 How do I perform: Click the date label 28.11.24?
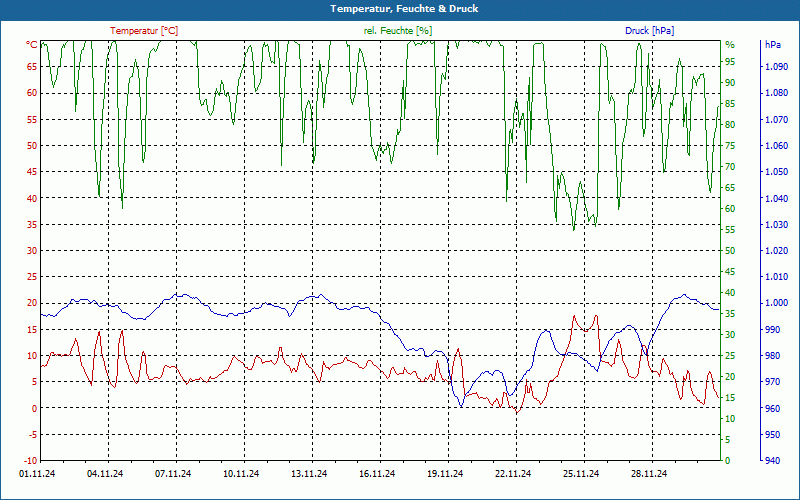point(649,474)
